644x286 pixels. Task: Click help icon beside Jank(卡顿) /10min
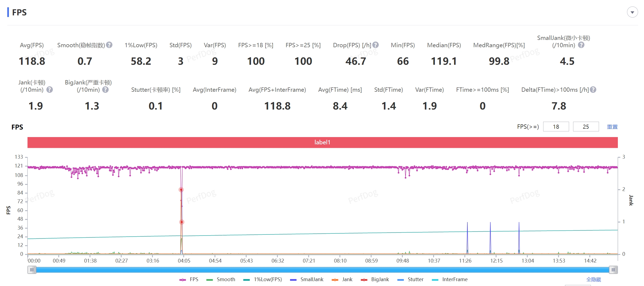[x=50, y=90]
